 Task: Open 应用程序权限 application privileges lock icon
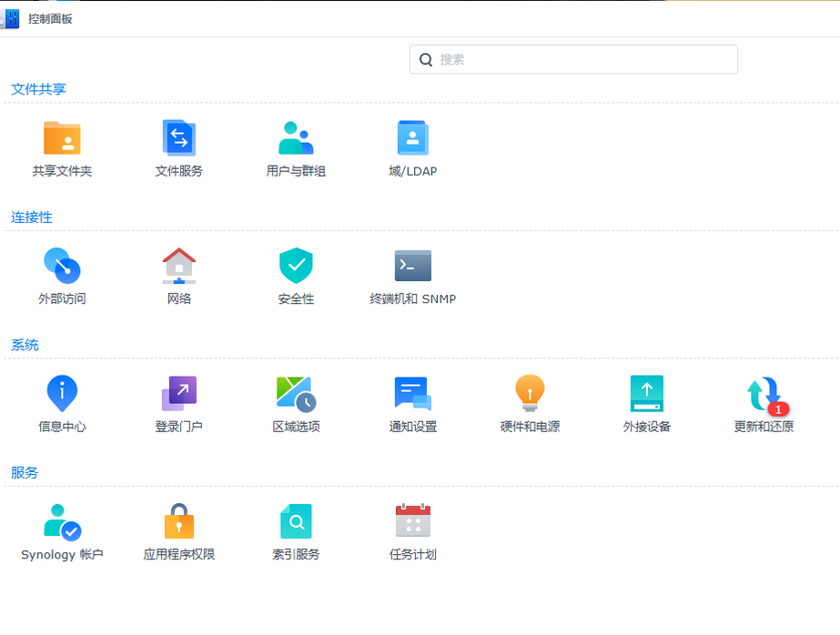click(x=179, y=521)
